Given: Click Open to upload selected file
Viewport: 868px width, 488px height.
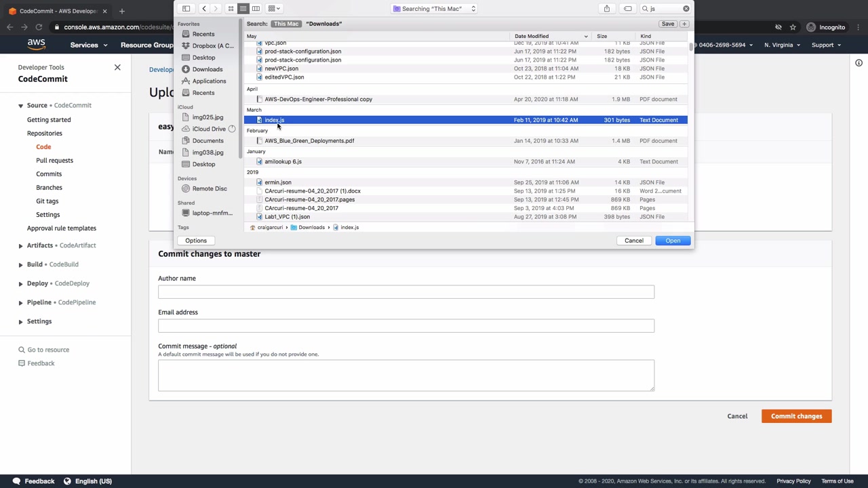Looking at the screenshot, I should click(673, 241).
